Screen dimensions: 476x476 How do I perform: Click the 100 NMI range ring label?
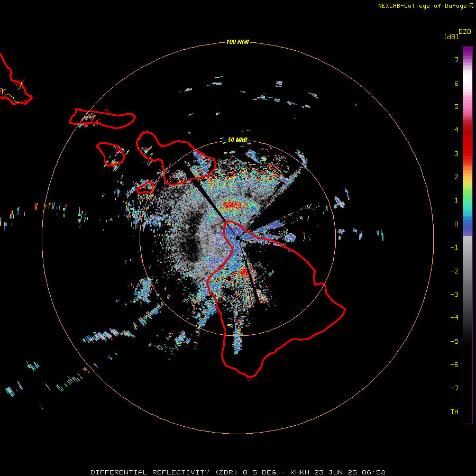pyautogui.click(x=237, y=42)
